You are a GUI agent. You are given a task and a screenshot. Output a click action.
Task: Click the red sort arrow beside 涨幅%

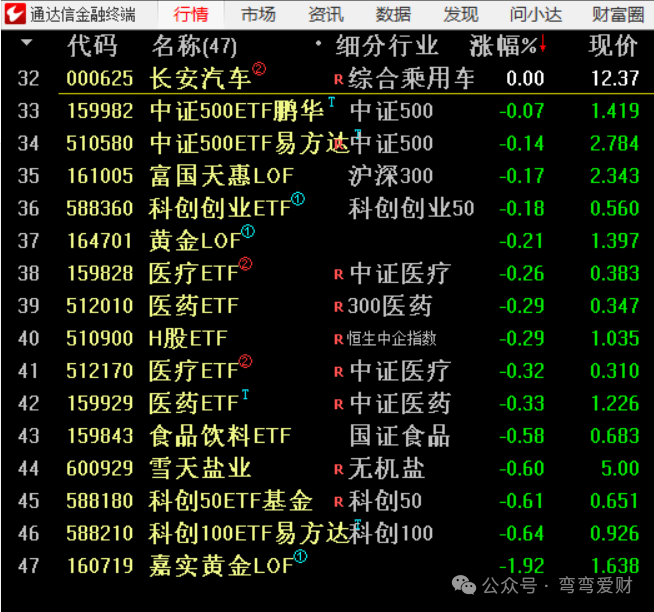pyautogui.click(x=543, y=44)
